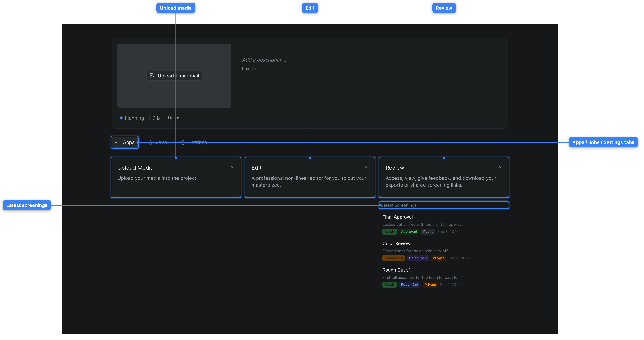The height and width of the screenshot is (340, 644).
Task: Click the Feb 3, 2024 date
Action: click(448, 232)
